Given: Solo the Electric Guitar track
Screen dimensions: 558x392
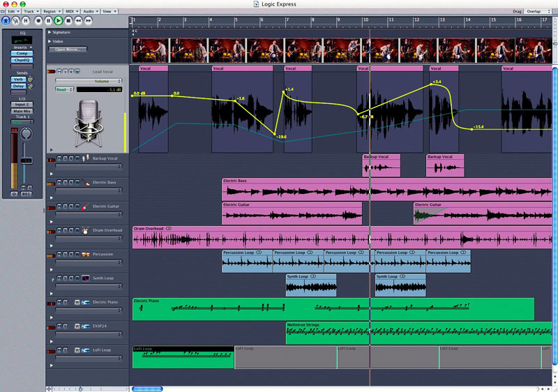Looking at the screenshot, I should coord(65,206).
